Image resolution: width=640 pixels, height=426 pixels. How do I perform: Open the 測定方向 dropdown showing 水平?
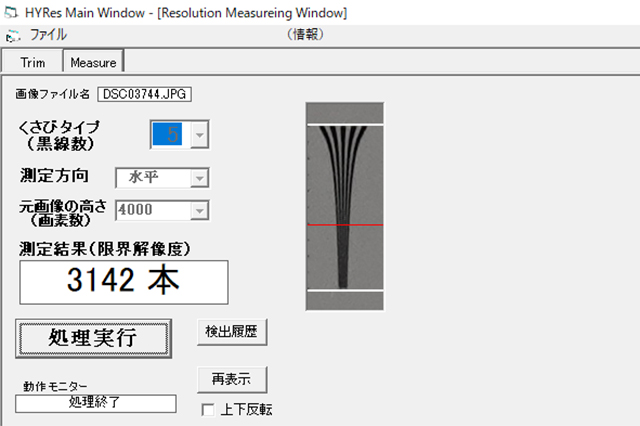pos(161,178)
